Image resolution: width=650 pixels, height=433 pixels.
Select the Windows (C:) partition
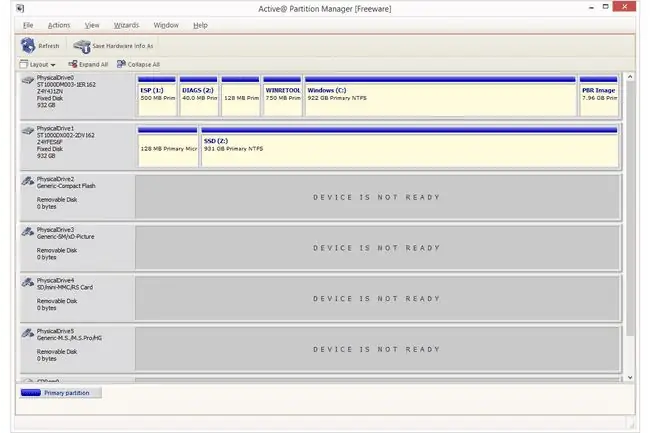click(441, 96)
